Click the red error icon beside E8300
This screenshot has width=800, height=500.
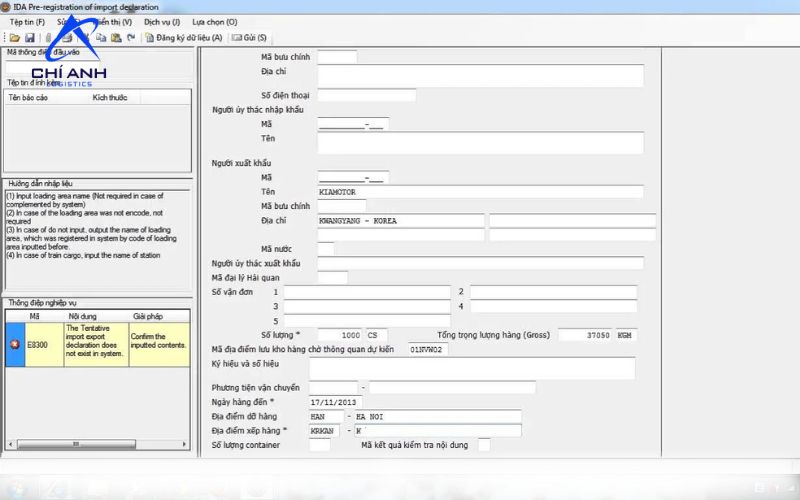pyautogui.click(x=15, y=345)
